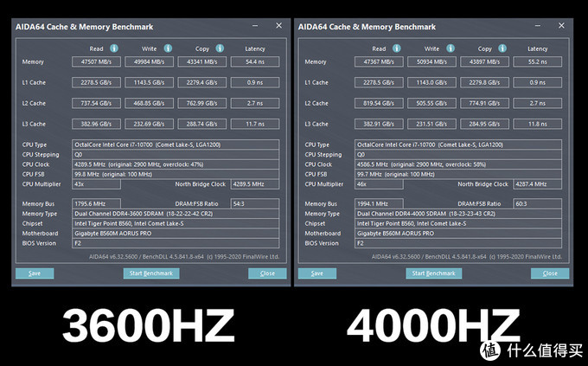
Task: Select L3 Cache write 232.69 GB/s
Action: pyautogui.click(x=150, y=124)
